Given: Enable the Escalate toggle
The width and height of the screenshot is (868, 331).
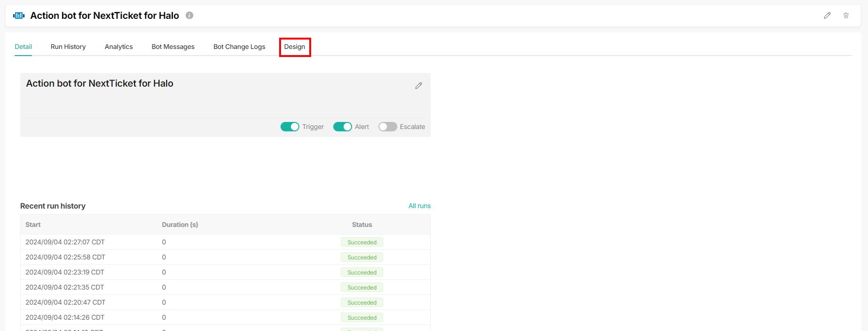Looking at the screenshot, I should (387, 127).
